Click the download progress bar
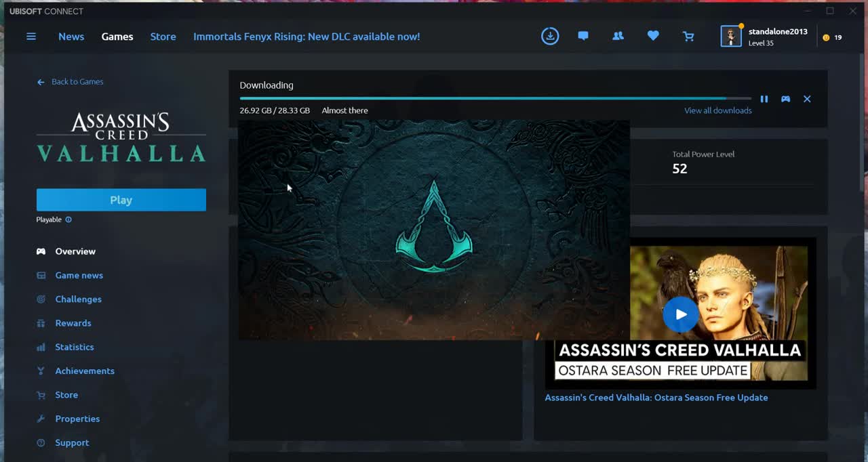868x462 pixels. [495, 99]
